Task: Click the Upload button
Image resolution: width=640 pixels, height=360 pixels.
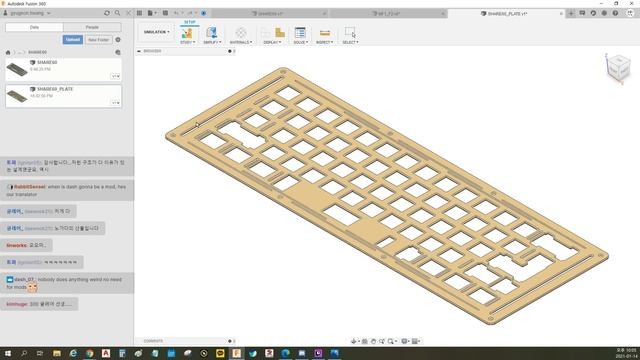Action: click(73, 40)
